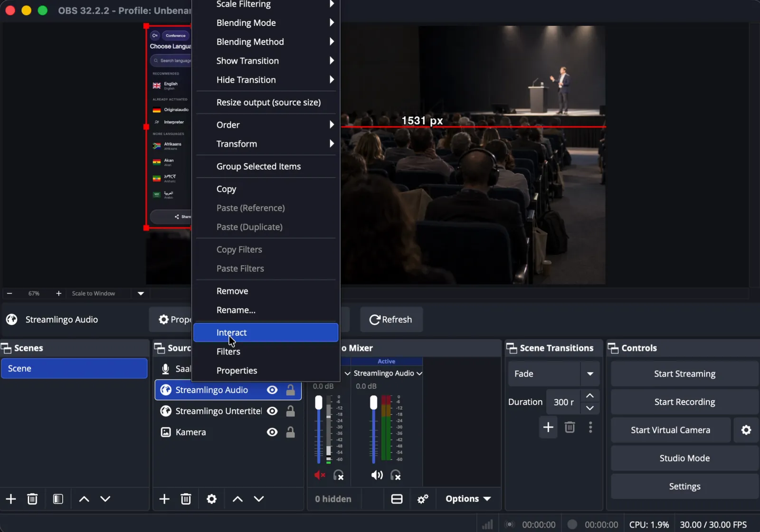The image size is (760, 532).
Task: Click Start Recording button
Action: click(x=684, y=402)
